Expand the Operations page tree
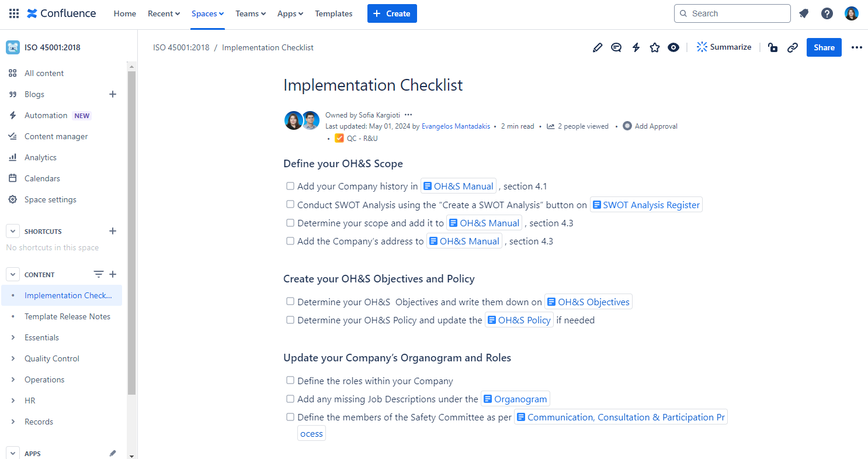The height and width of the screenshot is (459, 868). pos(13,379)
